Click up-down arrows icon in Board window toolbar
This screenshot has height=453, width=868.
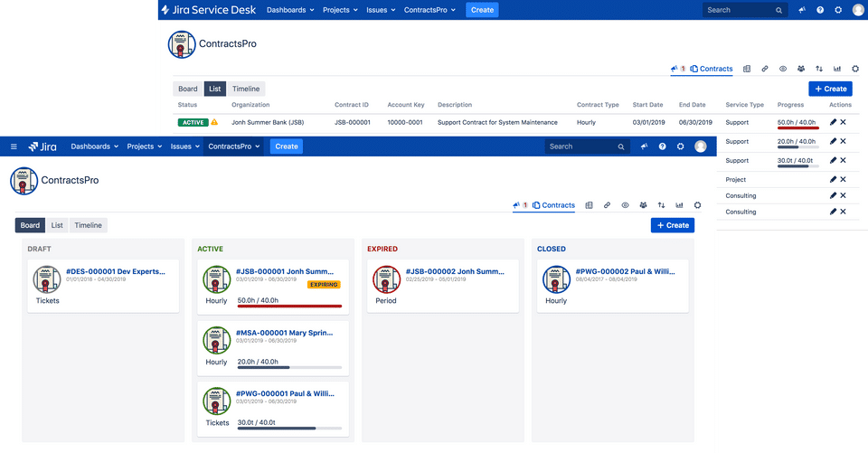click(x=662, y=205)
